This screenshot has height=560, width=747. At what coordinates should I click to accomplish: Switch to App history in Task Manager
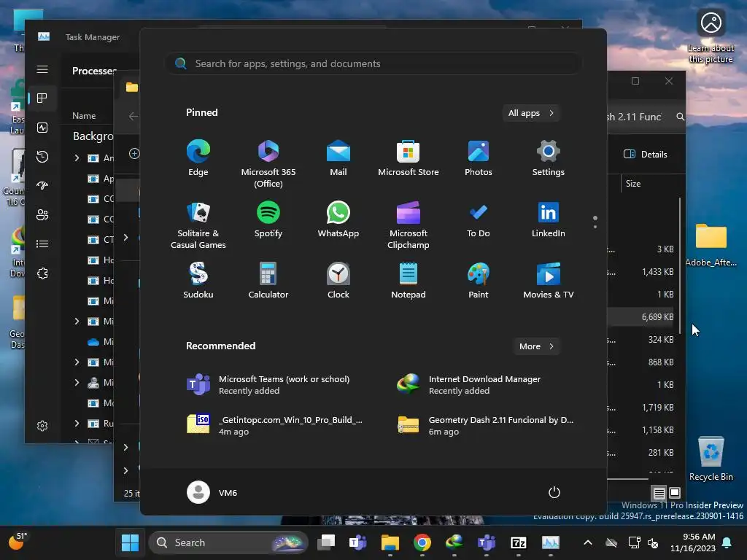pos(42,157)
